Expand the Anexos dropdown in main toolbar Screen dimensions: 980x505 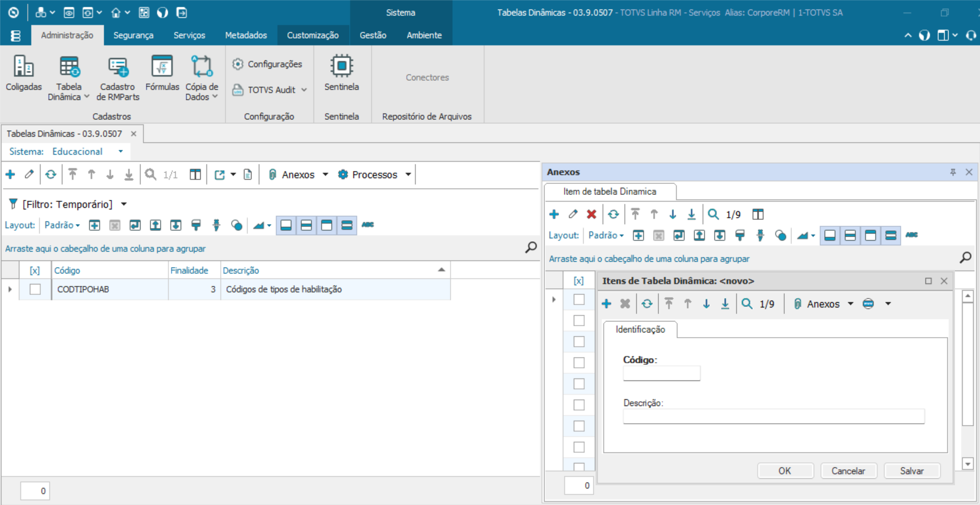pyautogui.click(x=326, y=175)
